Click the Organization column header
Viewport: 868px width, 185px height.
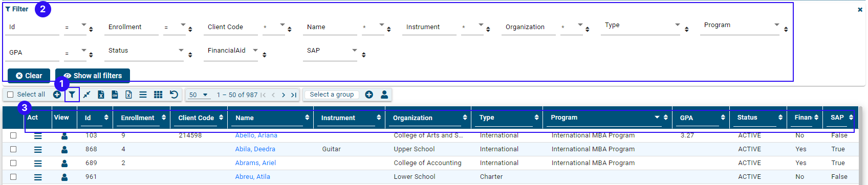pyautogui.click(x=413, y=118)
